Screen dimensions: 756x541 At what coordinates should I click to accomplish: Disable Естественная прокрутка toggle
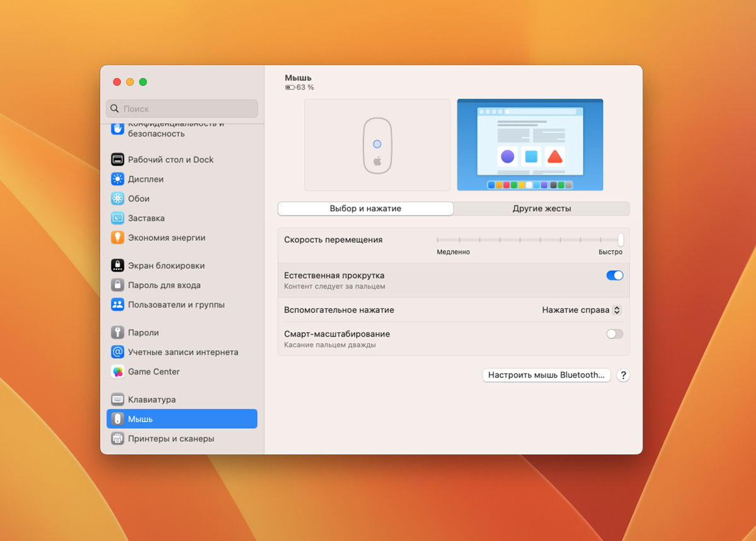click(x=614, y=276)
